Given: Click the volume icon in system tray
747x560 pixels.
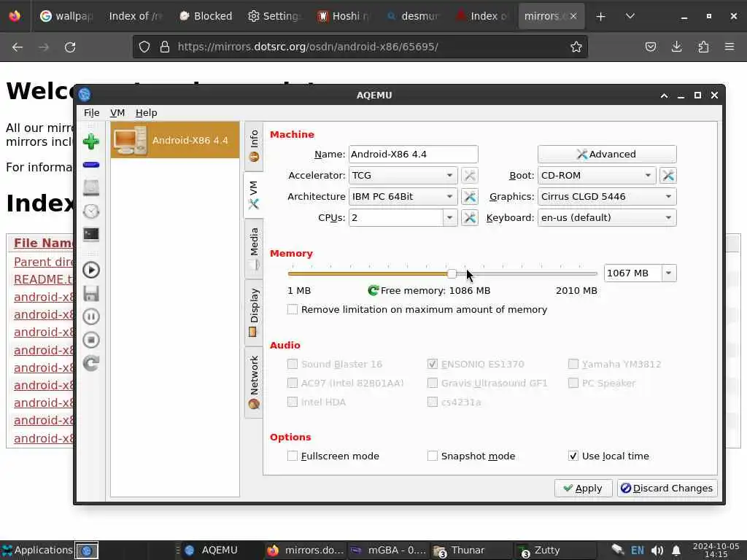Looking at the screenshot, I should click(657, 551).
